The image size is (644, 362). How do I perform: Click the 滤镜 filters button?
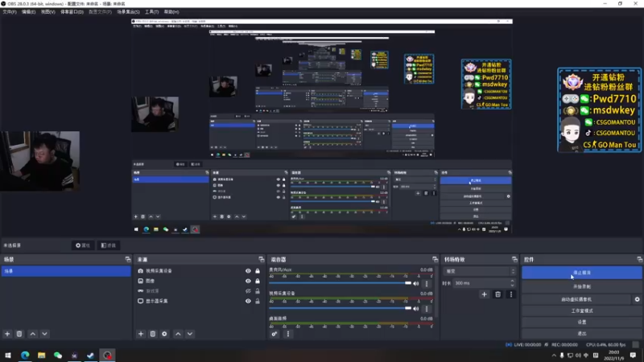pyautogui.click(x=109, y=245)
